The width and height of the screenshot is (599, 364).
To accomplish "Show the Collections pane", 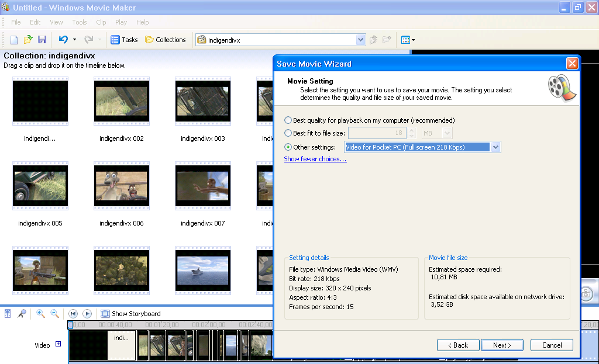I will coord(166,40).
